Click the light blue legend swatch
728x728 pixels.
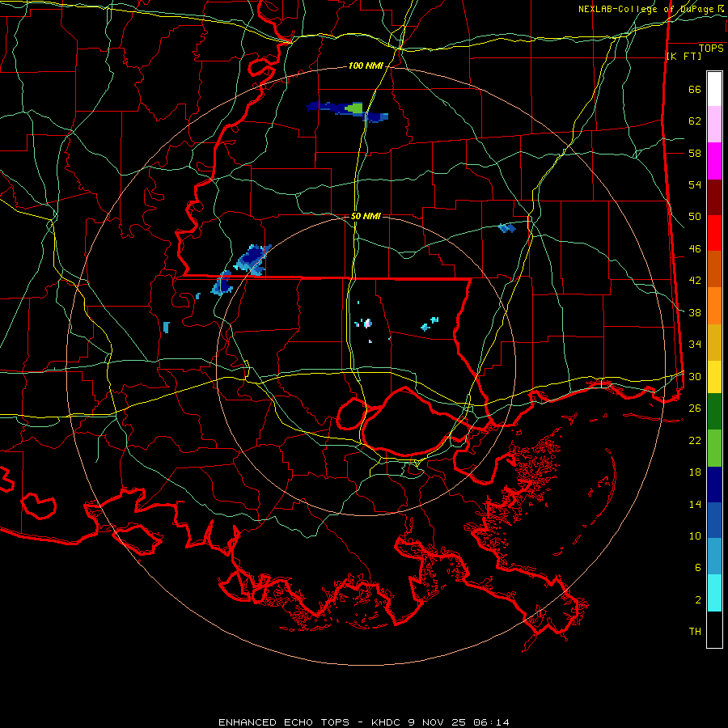click(x=714, y=556)
